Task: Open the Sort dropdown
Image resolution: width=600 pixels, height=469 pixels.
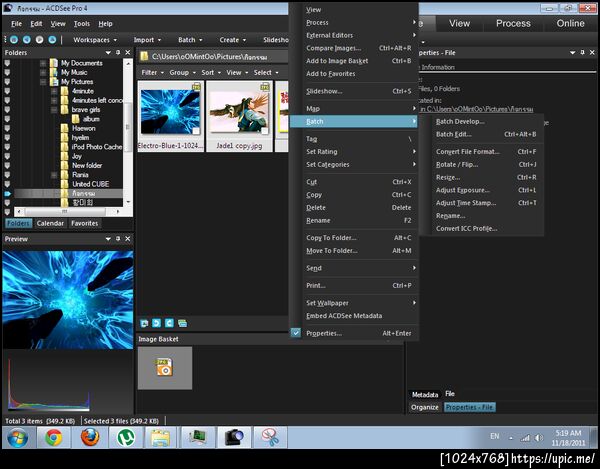Action: [x=211, y=72]
